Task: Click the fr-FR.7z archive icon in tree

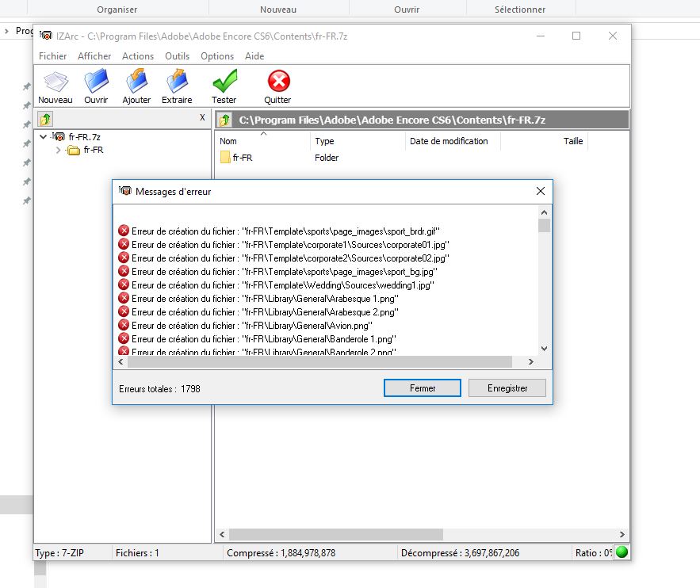Action: coord(59,136)
